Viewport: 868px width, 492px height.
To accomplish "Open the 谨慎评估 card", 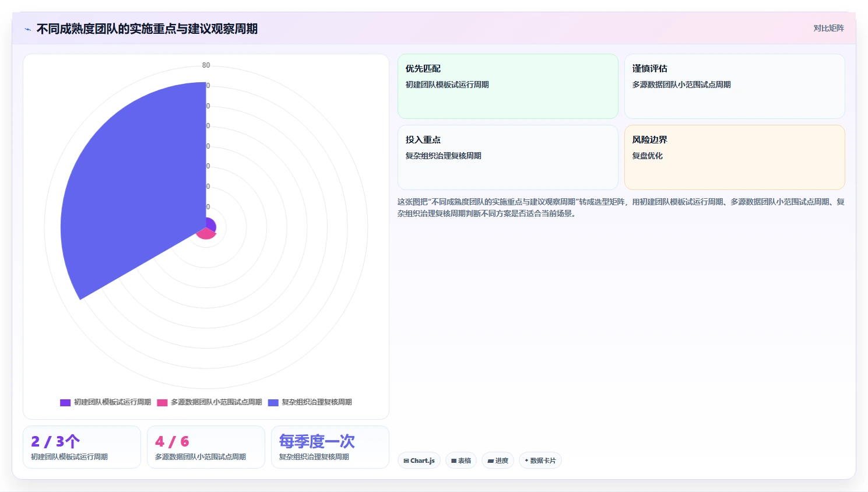I will (735, 86).
